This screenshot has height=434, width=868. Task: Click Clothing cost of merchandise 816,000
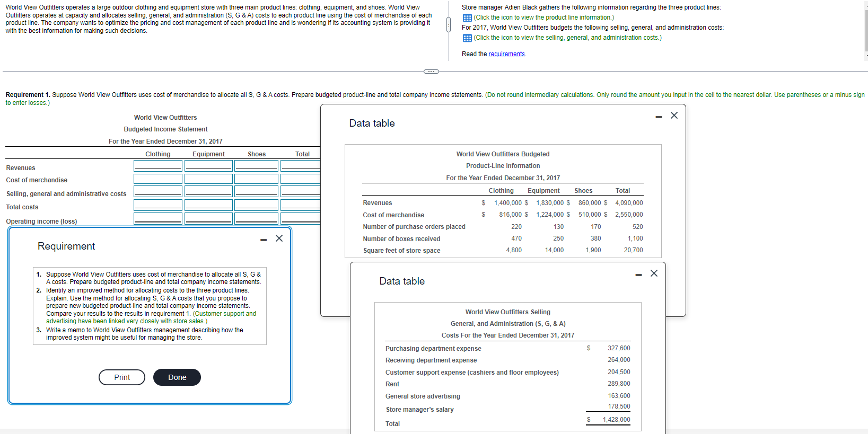point(510,215)
